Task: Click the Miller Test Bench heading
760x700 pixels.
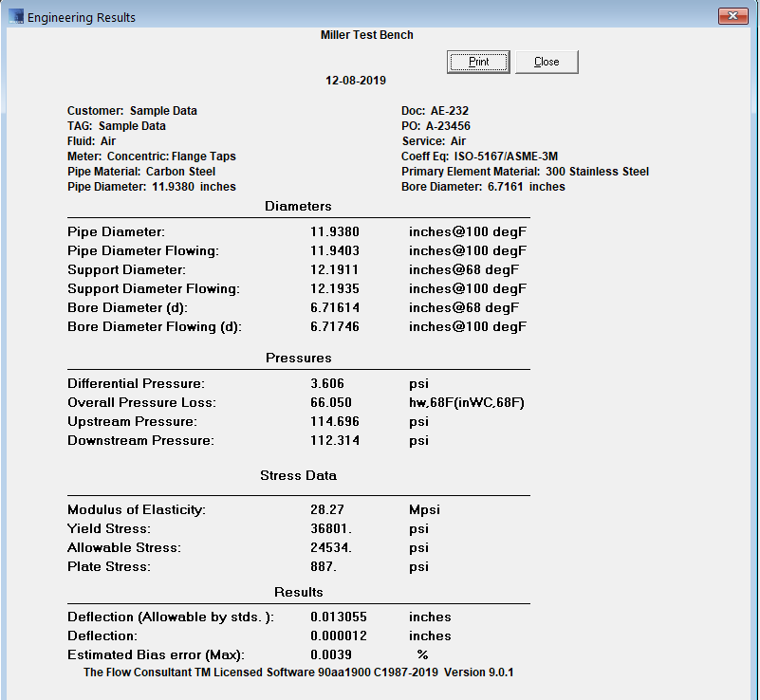Action: (367, 35)
